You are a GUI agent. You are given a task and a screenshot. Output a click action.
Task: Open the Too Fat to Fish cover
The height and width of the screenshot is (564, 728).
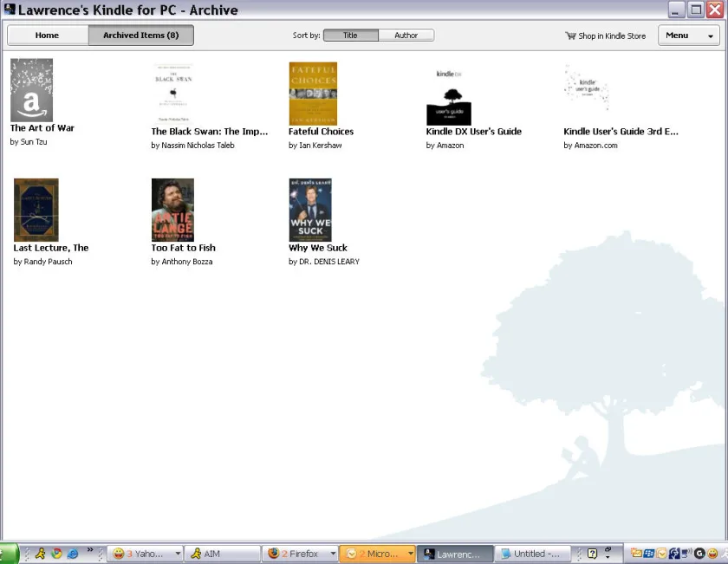coord(172,210)
